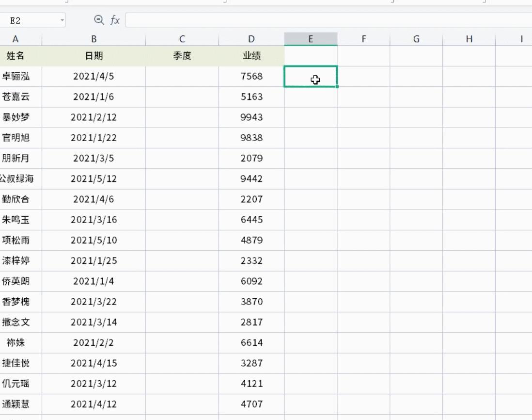532x420 pixels.
Task: Select name cell 香梦槐
Action: (20, 302)
